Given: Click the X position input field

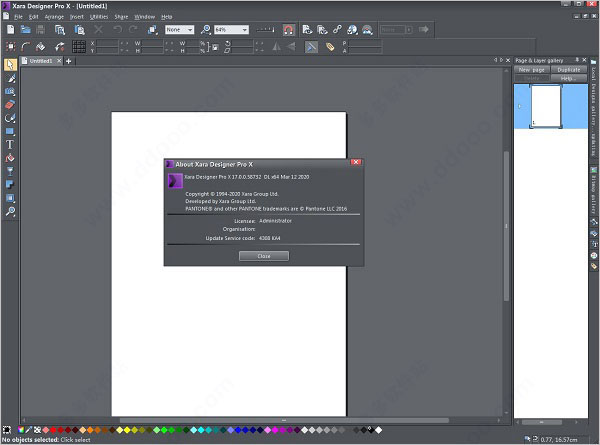Looking at the screenshot, I should [107, 43].
